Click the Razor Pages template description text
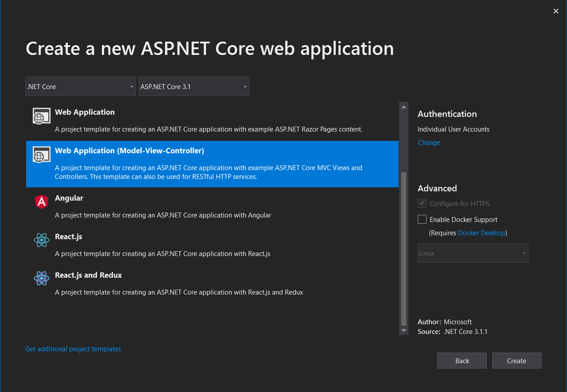 pos(209,129)
